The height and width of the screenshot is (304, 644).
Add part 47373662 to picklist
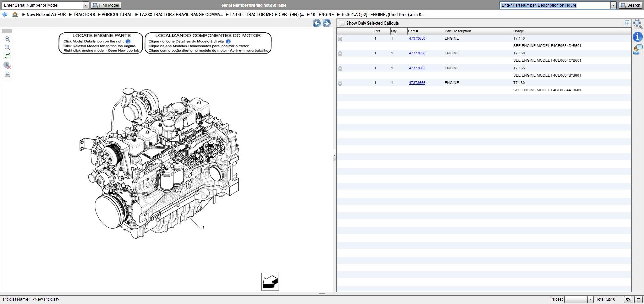coord(340,69)
